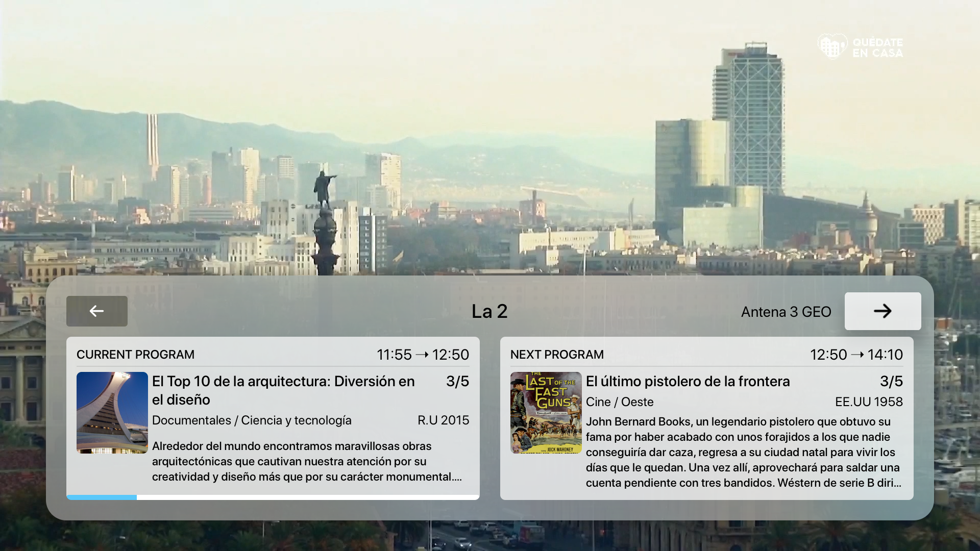Click the current program progress bar
This screenshot has width=980, height=551.
[273, 497]
